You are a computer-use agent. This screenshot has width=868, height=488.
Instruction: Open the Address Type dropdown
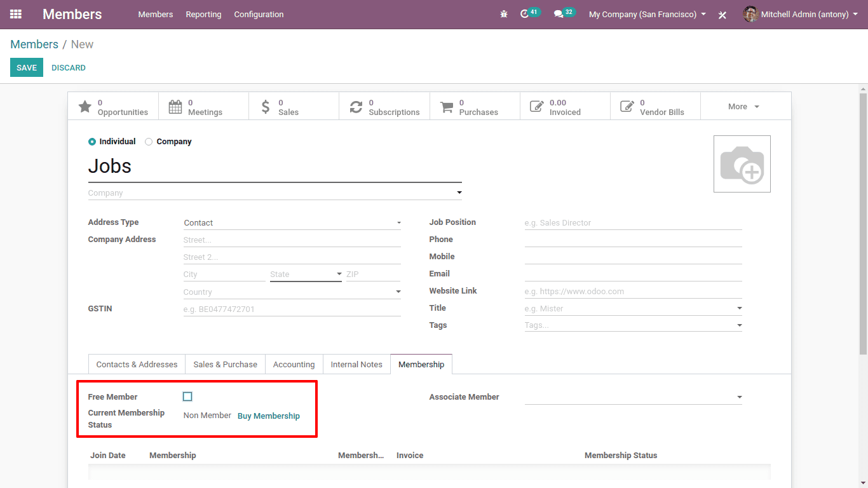click(292, 223)
